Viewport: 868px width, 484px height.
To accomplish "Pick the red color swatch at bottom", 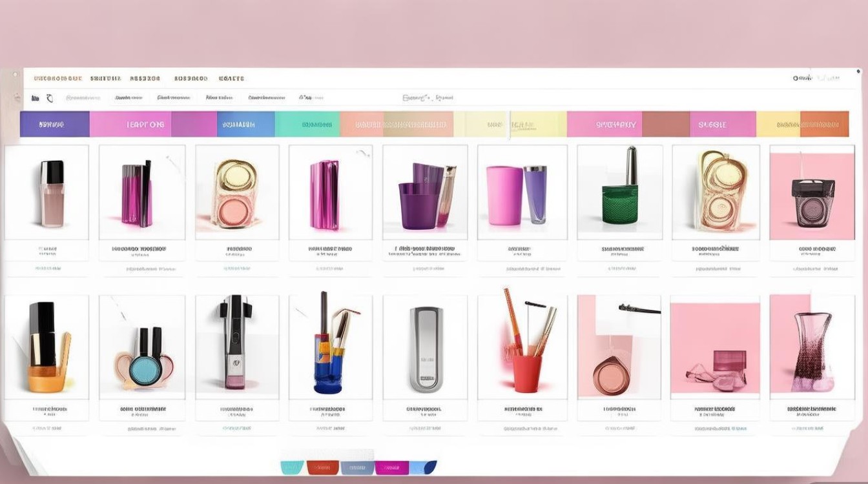I will pos(322,467).
